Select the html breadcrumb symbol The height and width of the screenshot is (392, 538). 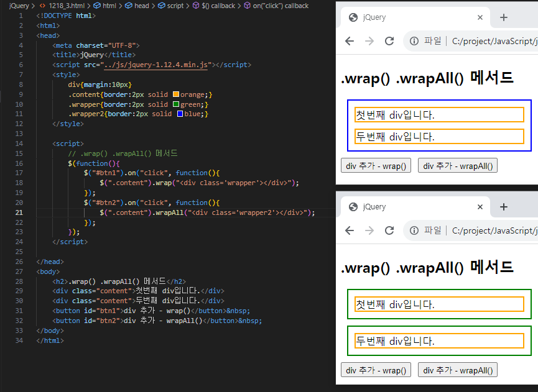click(109, 6)
